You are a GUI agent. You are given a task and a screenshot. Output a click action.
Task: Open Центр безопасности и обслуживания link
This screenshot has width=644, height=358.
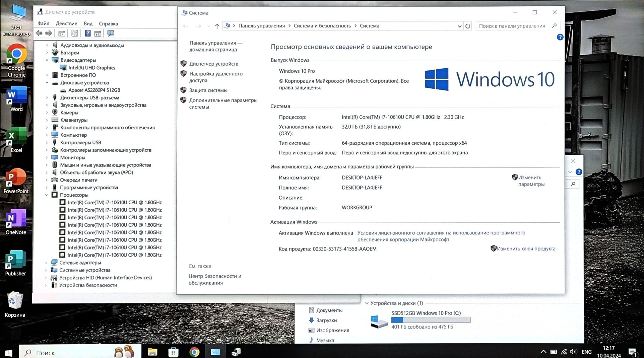pyautogui.click(x=215, y=279)
